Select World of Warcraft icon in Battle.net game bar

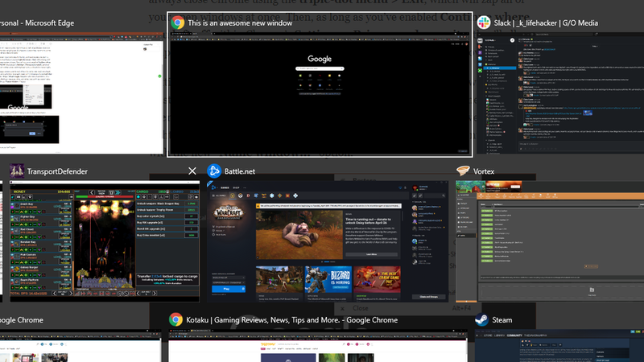(233, 195)
